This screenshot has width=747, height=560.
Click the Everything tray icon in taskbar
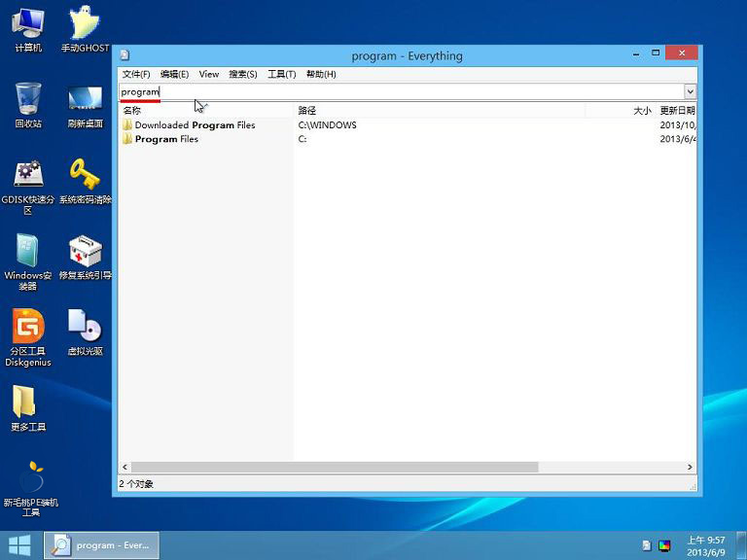coord(647,545)
